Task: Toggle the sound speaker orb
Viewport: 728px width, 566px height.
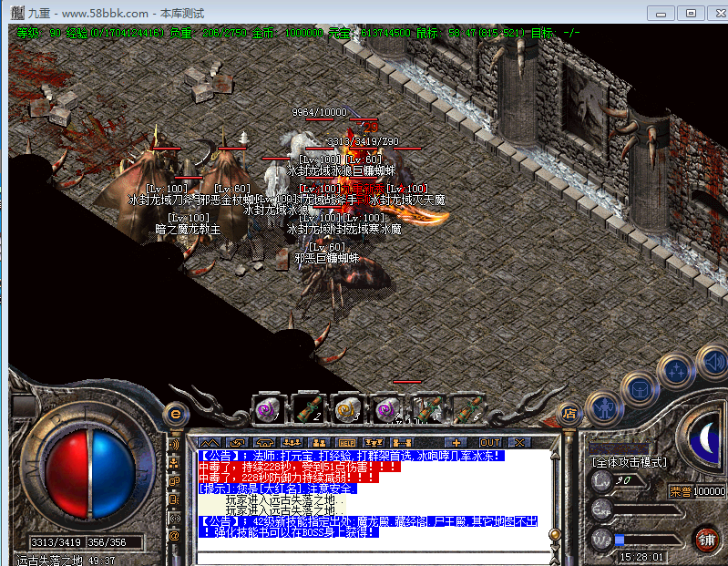Action: [713, 361]
